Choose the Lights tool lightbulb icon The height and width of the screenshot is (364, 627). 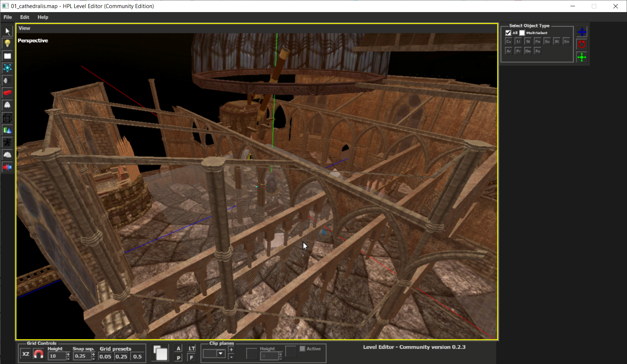click(7, 43)
